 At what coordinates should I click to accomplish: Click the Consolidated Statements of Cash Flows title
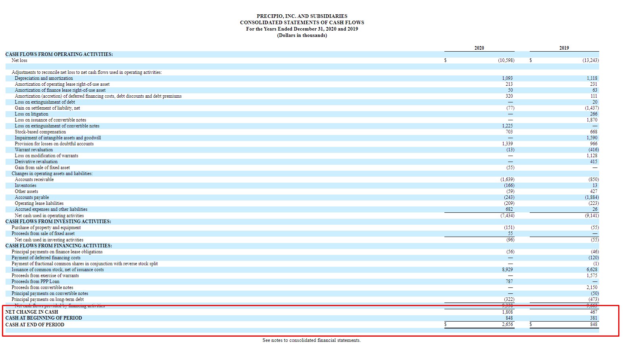302,23
